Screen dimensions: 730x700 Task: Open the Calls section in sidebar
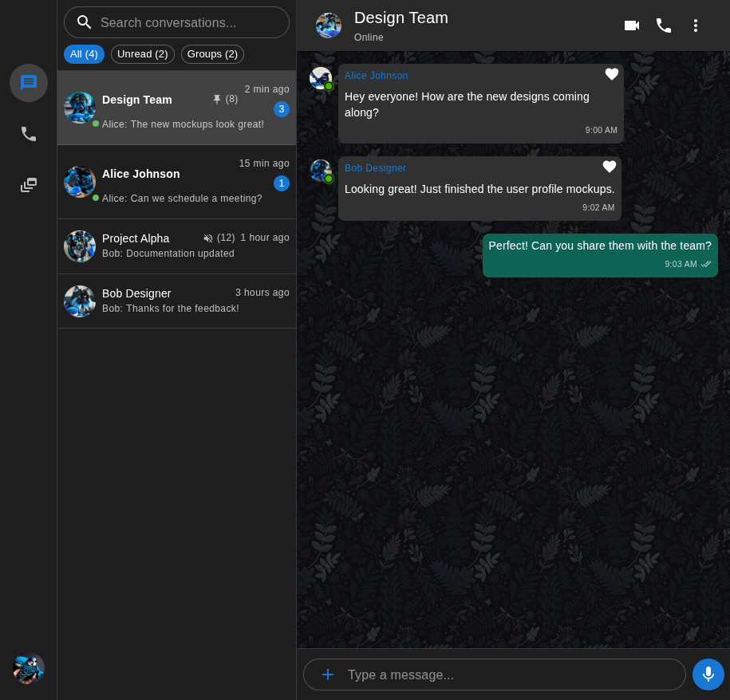coord(29,134)
